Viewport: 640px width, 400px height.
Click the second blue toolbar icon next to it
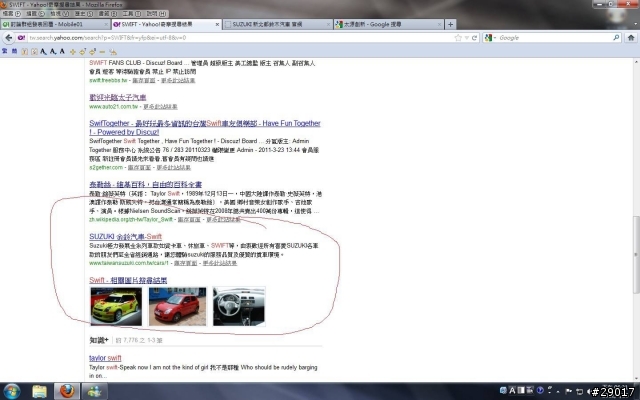tap(14, 51)
